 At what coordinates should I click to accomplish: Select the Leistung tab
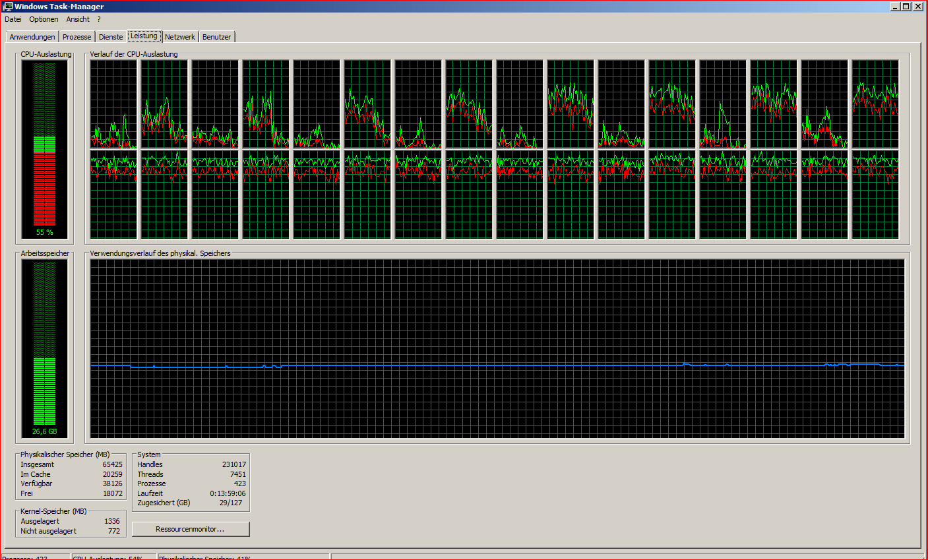click(x=144, y=36)
